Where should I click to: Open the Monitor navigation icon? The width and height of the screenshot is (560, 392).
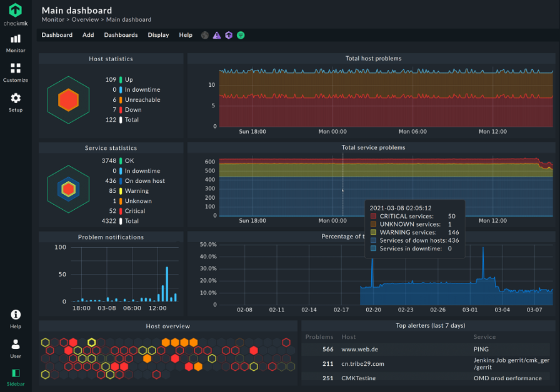pyautogui.click(x=16, y=42)
